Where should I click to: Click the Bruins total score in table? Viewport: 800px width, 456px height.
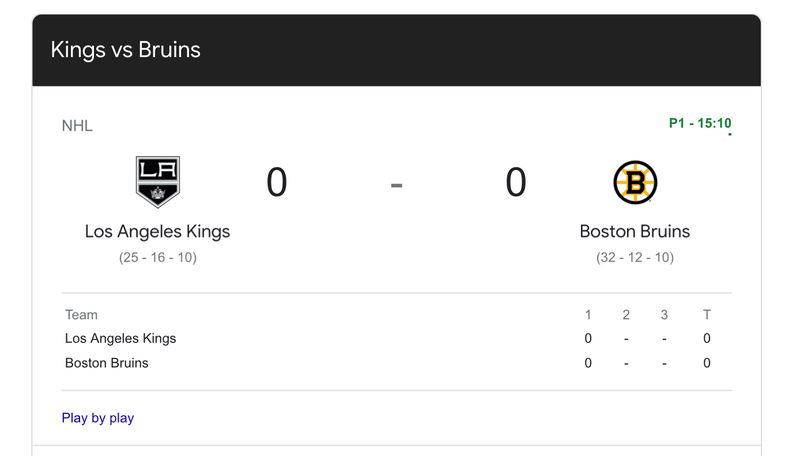click(x=707, y=363)
